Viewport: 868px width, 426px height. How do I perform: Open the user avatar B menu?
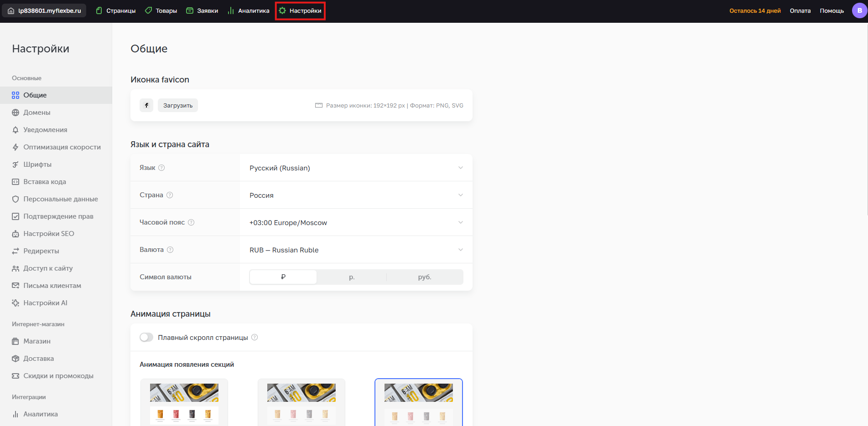click(x=859, y=10)
